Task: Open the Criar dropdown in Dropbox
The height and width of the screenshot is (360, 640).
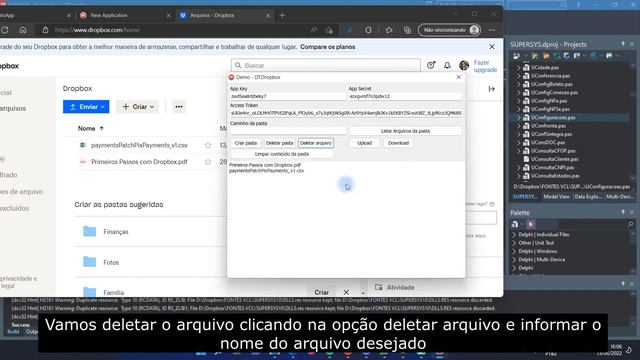Action: [x=138, y=107]
